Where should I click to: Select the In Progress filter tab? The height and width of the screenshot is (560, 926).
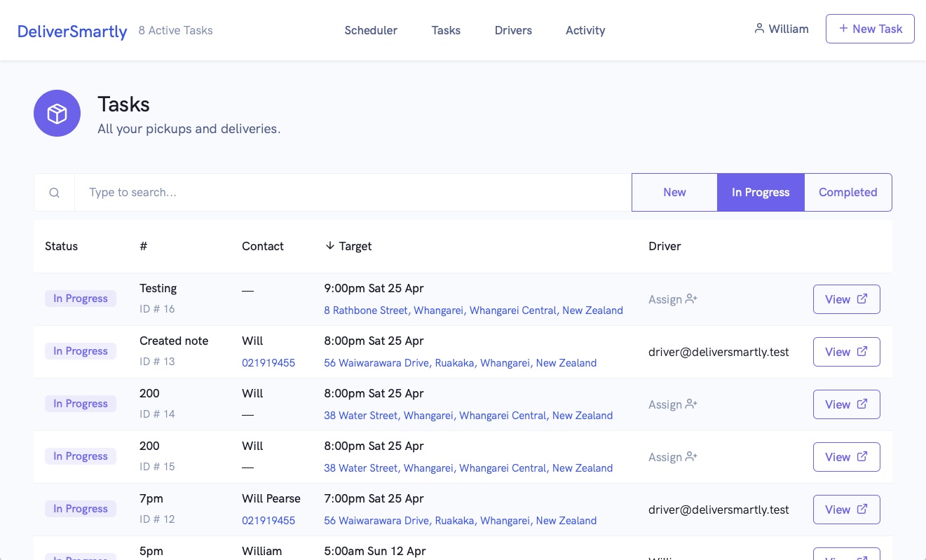761,192
